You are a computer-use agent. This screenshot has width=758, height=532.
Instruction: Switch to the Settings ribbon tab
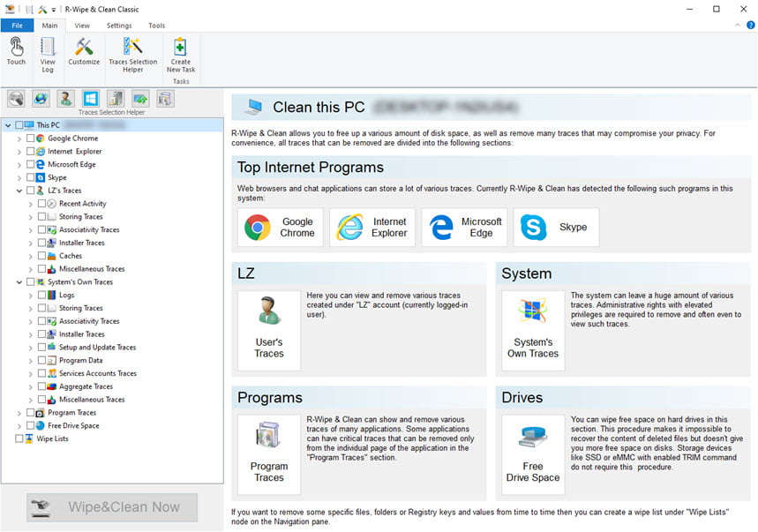(119, 26)
